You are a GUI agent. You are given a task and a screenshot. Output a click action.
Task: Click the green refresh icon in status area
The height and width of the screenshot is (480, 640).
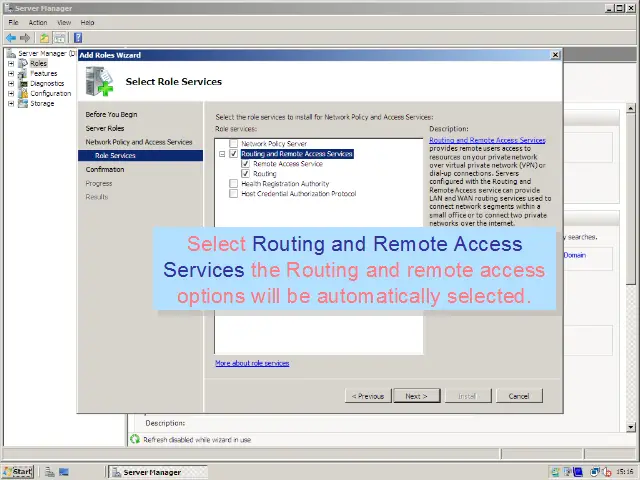135,439
